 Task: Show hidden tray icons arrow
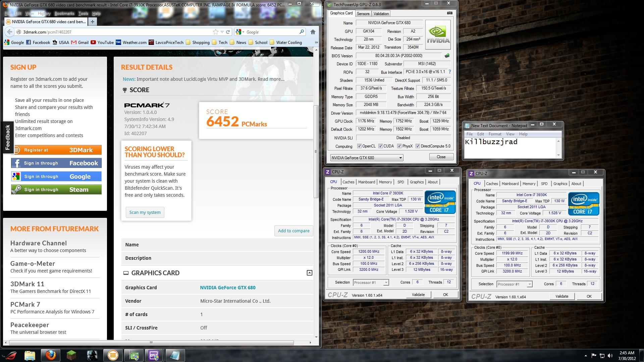[586, 356]
